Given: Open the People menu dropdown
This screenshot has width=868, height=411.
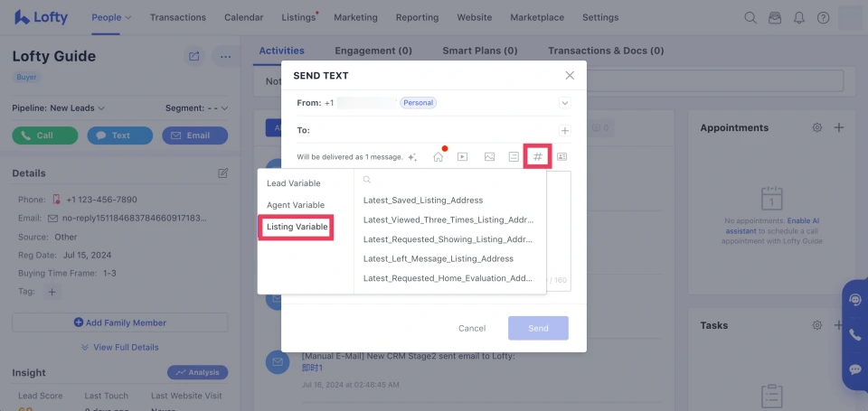Looking at the screenshot, I should 111,17.
